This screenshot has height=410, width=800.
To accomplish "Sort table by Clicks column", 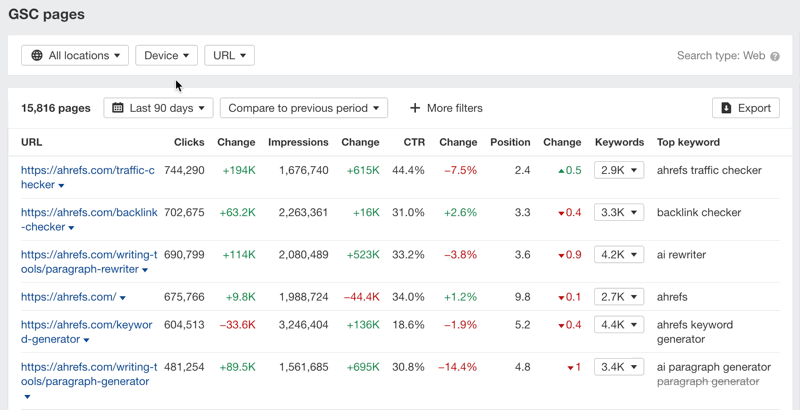I will pos(189,142).
